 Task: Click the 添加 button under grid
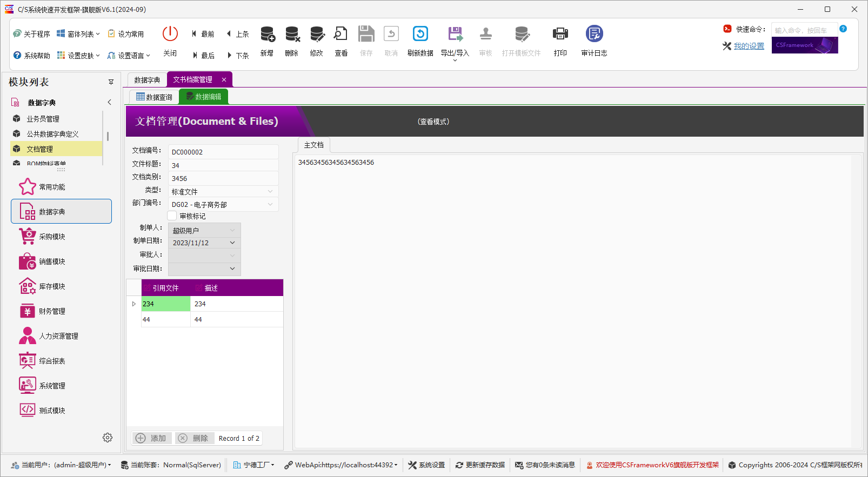[152, 438]
